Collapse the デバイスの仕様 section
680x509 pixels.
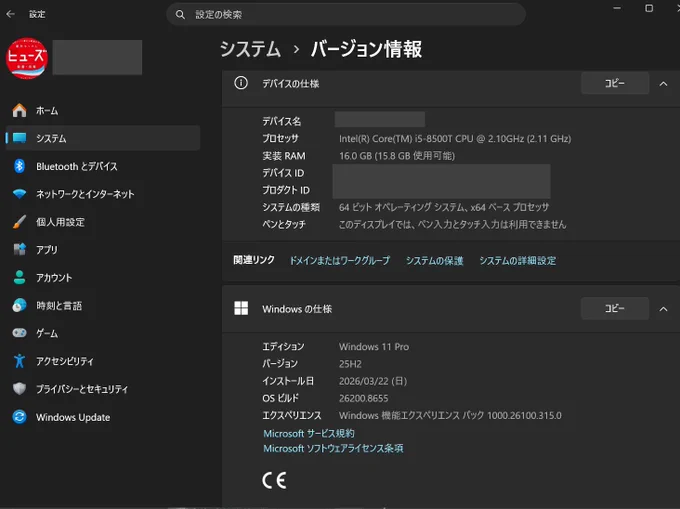[663, 84]
